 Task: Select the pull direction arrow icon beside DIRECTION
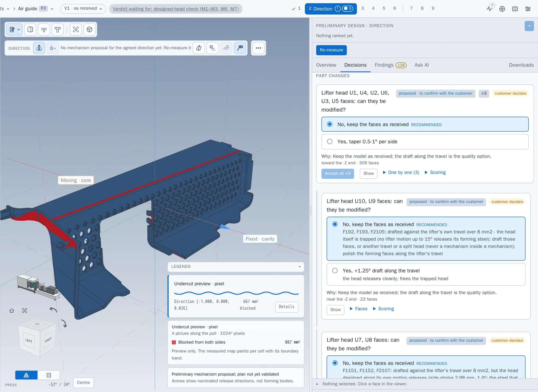click(39, 48)
